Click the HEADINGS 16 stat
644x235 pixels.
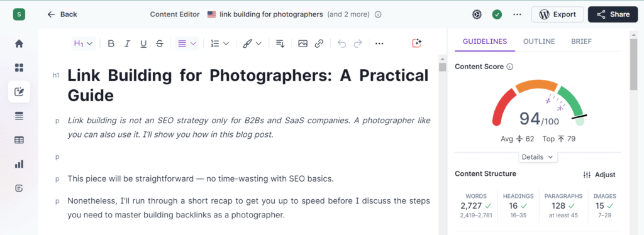(518, 206)
